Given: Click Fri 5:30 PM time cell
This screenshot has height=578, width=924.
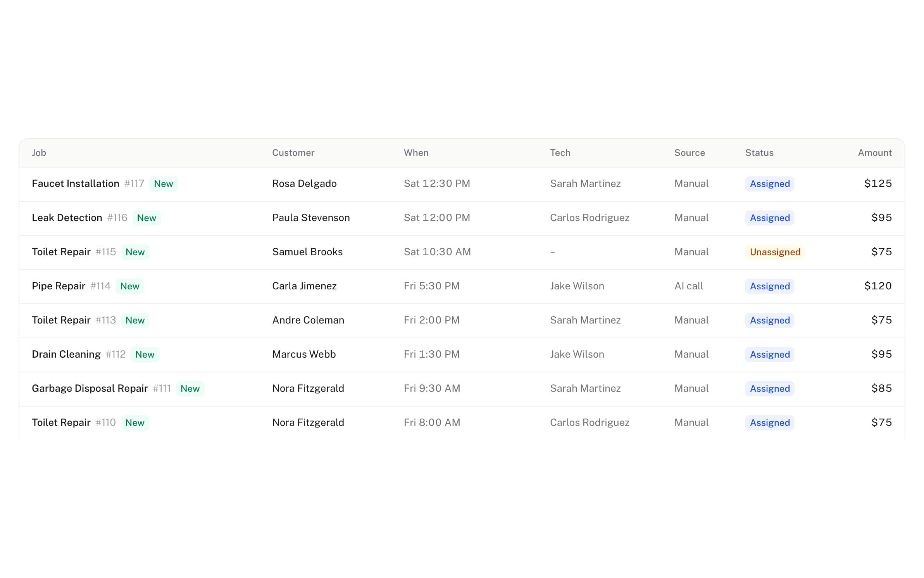Looking at the screenshot, I should click(x=431, y=286).
